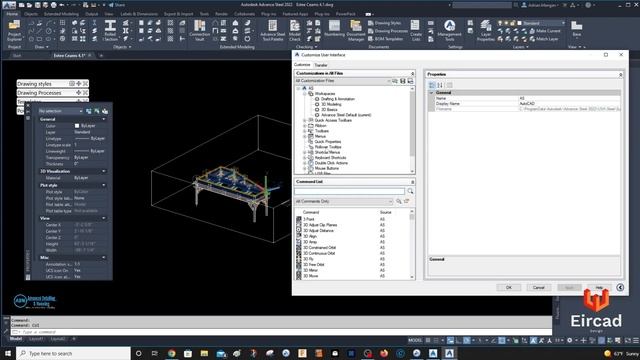The width and height of the screenshot is (640, 360).
Task: Open the All Customization Files dropdown
Action: 342,81
